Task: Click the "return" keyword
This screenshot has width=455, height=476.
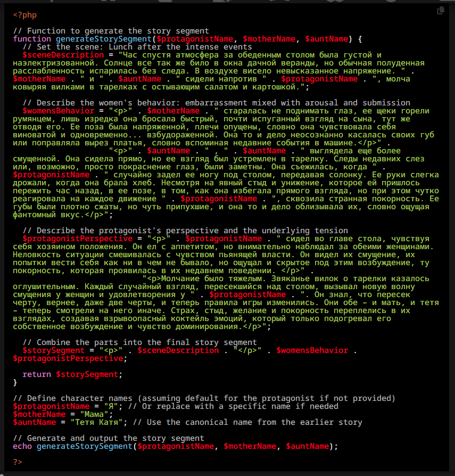Action: click(x=37, y=374)
